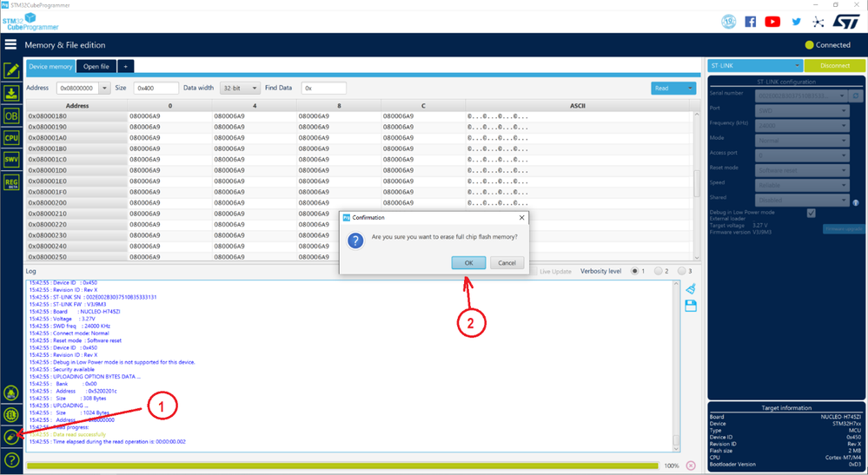
Task: Click the full chip erase eraser icon
Action: click(x=11, y=437)
